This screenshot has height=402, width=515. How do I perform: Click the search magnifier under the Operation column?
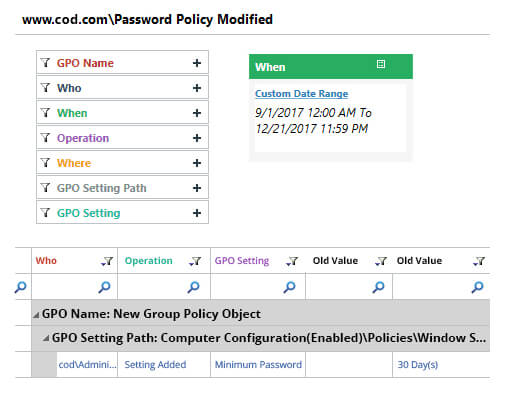(193, 287)
